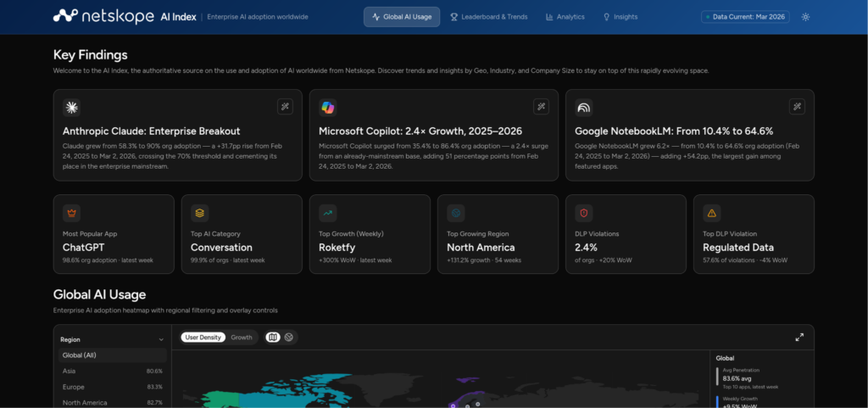The image size is (868, 408).
Task: Click shield icon on DLP Violations card
Action: (x=583, y=213)
